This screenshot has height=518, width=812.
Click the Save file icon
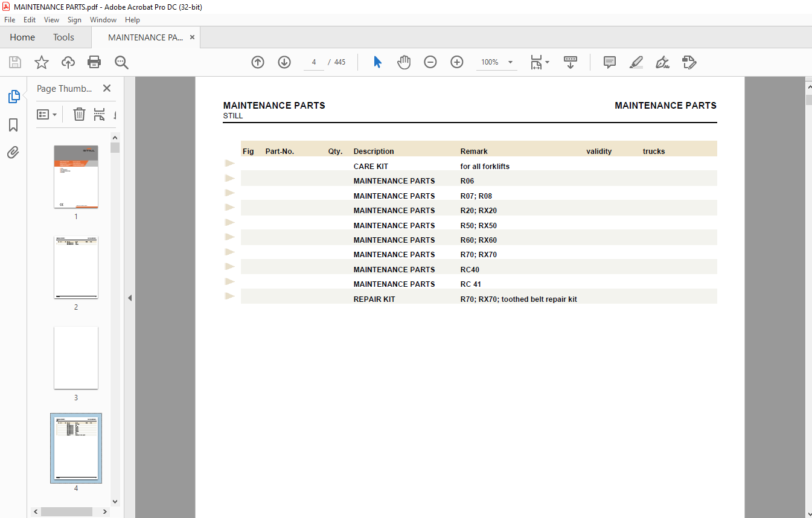click(15, 62)
